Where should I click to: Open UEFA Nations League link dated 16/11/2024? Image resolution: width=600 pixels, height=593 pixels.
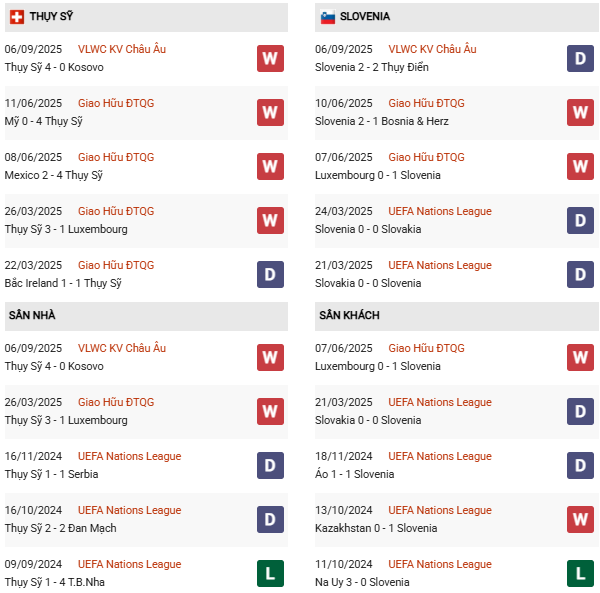click(x=129, y=456)
